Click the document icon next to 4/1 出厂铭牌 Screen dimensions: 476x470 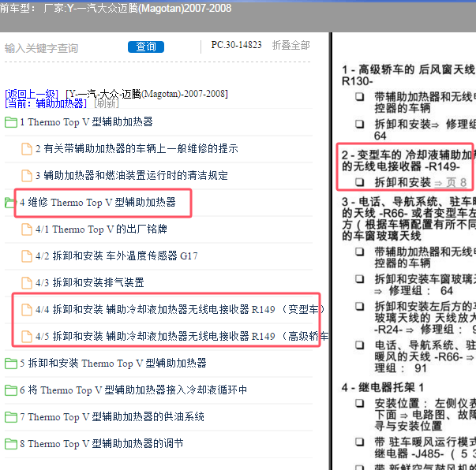click(27, 229)
